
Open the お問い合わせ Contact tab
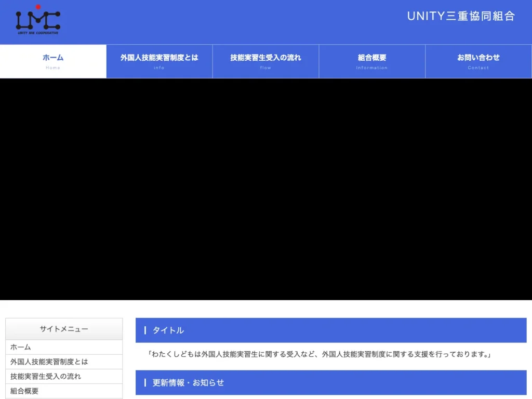tap(478, 61)
